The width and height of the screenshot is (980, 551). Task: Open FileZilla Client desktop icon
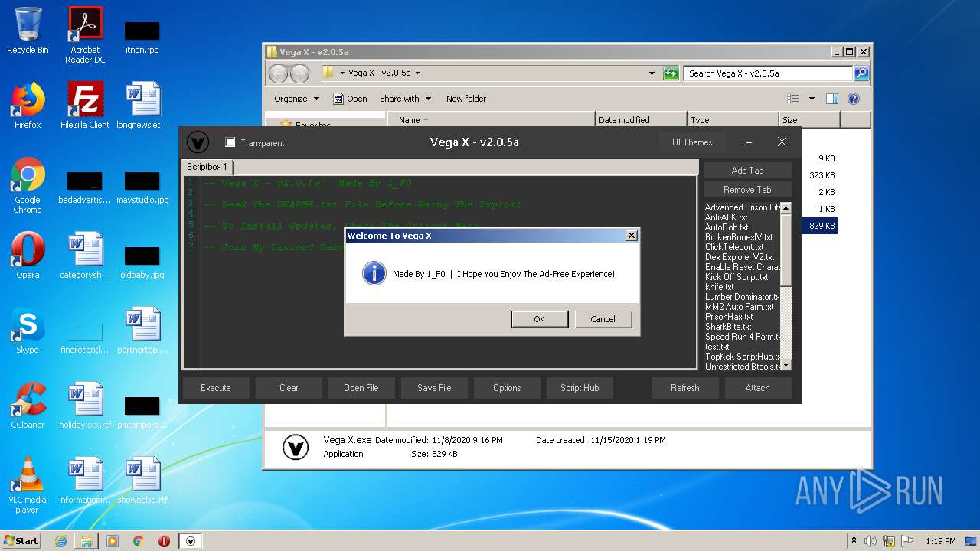pos(85,106)
